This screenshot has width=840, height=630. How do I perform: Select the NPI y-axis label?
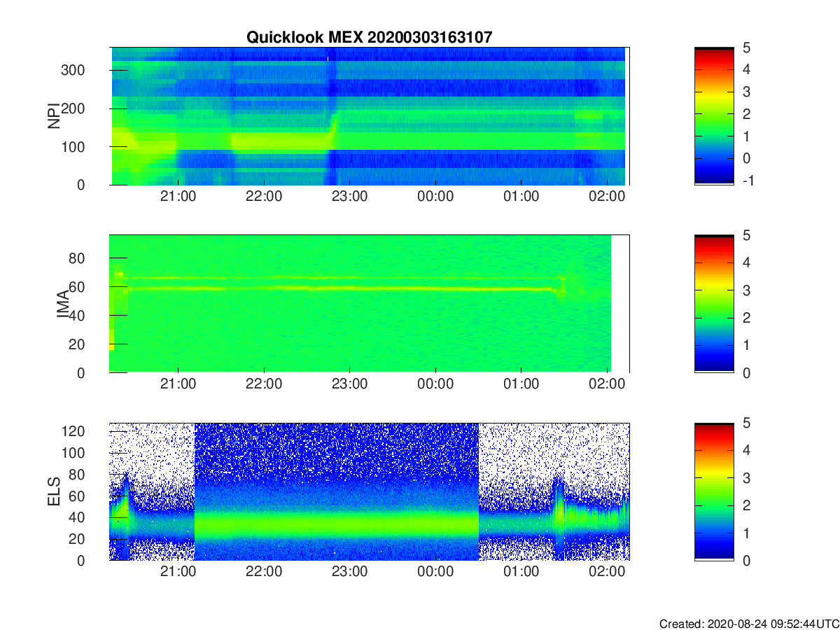click(x=53, y=115)
